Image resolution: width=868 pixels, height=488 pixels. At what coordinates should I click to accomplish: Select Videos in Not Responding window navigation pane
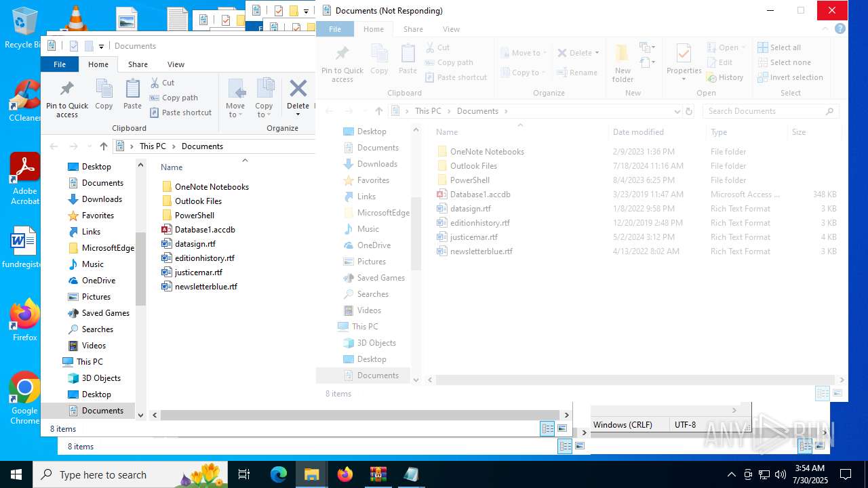pos(362,310)
